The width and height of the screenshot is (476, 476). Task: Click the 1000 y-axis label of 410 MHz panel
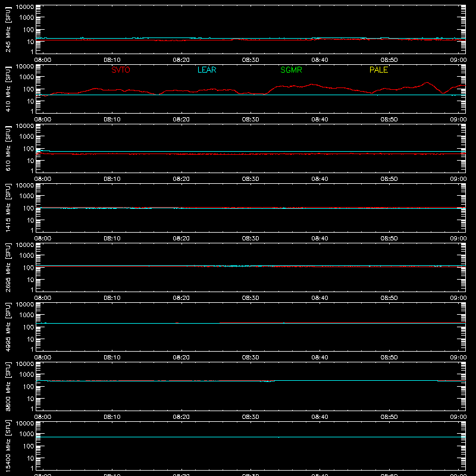[27, 77]
